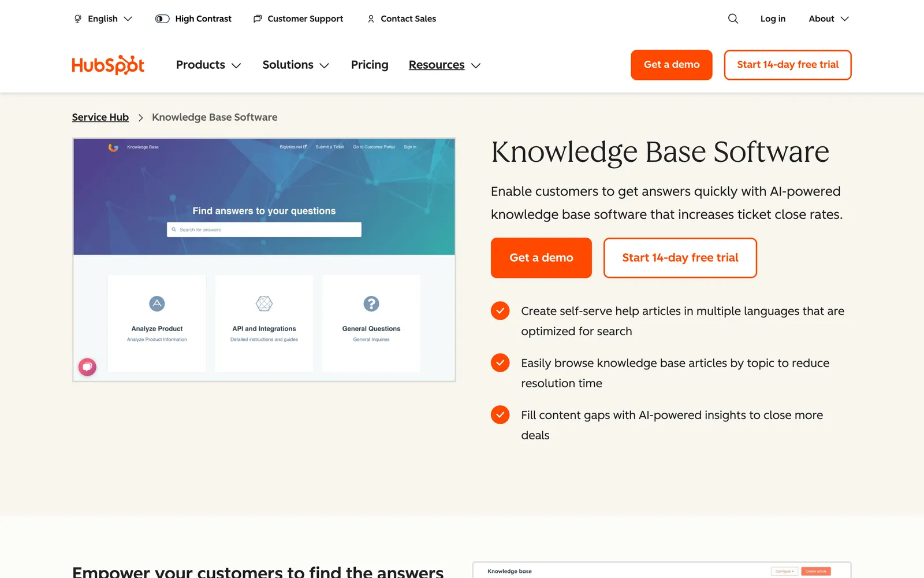Open the search magnifier icon

[733, 18]
